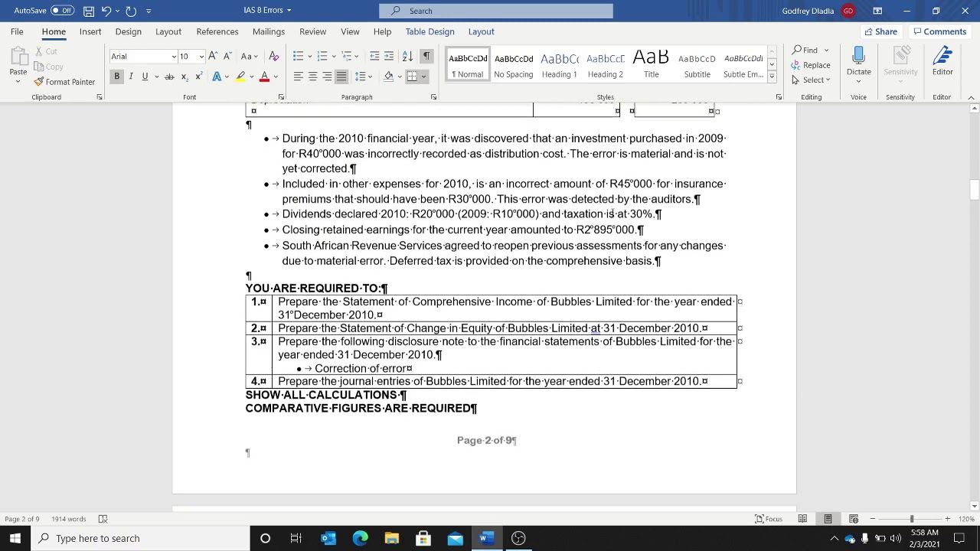Adjust the zoom slider handle
Screen dimensions: 980x551
(911, 519)
